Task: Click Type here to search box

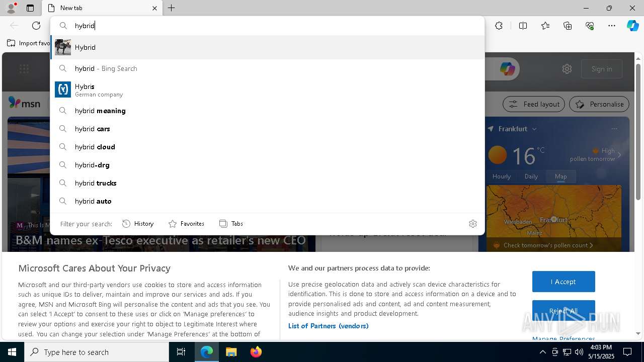Action: tap(97, 352)
